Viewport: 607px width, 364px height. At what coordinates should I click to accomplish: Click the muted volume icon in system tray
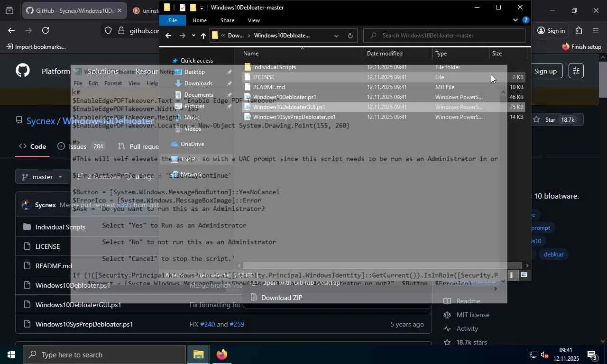point(545,355)
